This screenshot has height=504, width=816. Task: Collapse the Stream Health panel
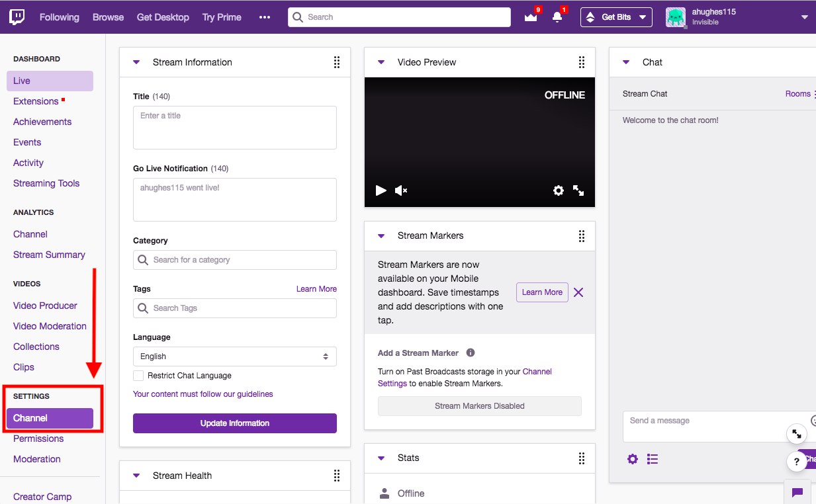[136, 476]
